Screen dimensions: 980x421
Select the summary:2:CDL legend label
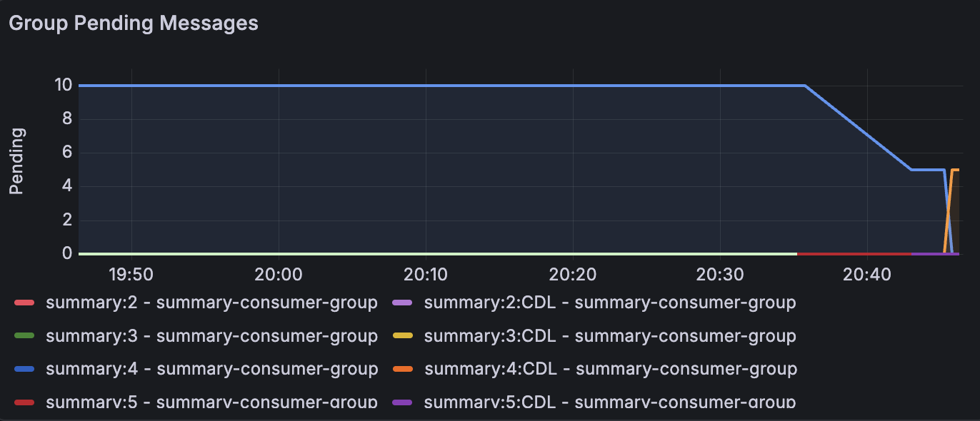pos(610,303)
